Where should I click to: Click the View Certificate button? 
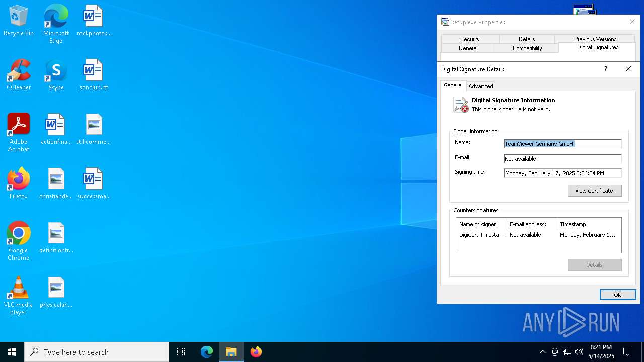tap(594, 191)
